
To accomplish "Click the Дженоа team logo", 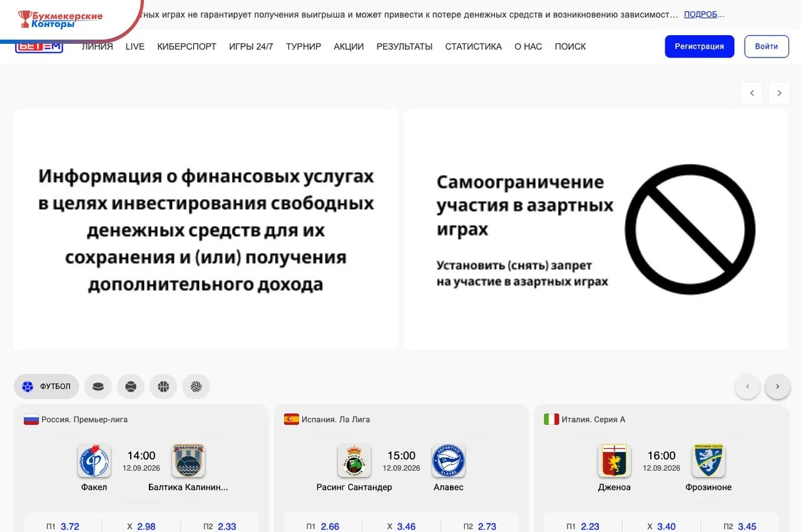I will (615, 461).
